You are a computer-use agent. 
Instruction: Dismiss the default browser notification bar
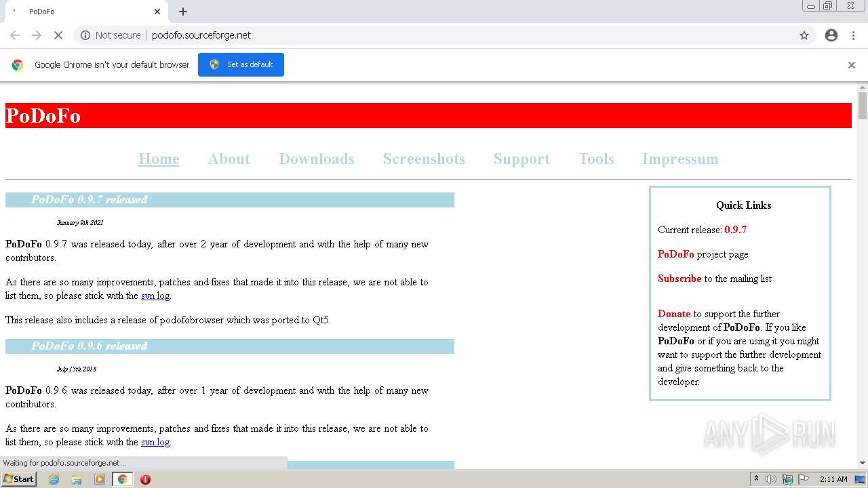pyautogui.click(x=852, y=65)
